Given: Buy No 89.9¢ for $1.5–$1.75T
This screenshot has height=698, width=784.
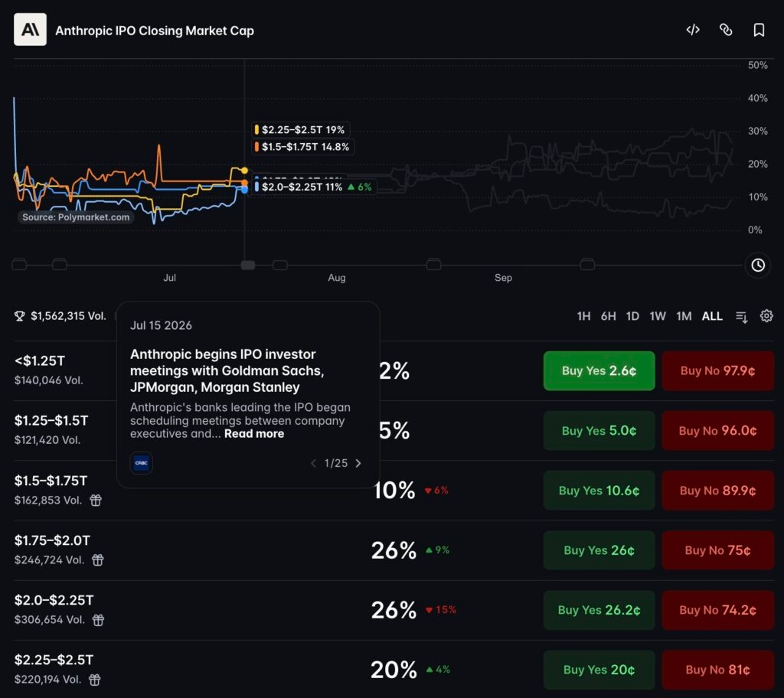Looking at the screenshot, I should click(717, 491).
